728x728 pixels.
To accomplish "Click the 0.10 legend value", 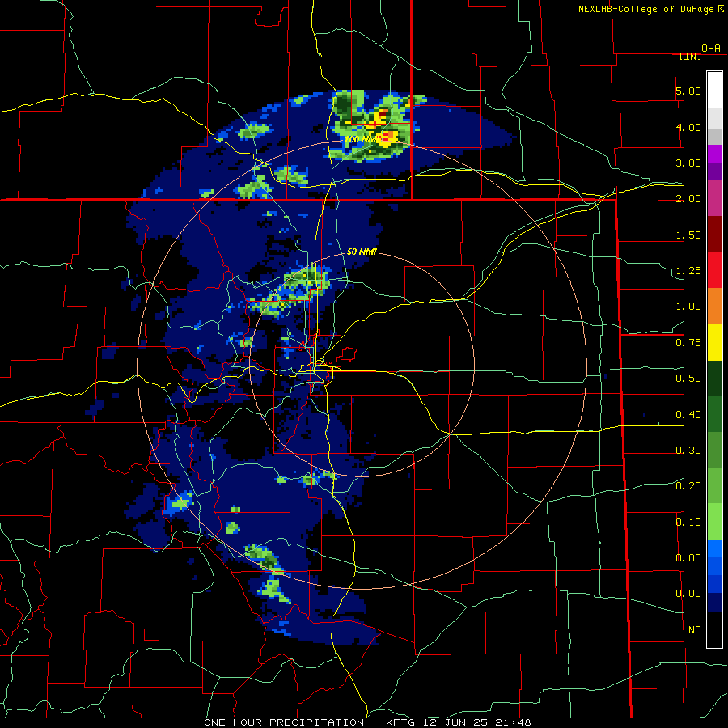I will [688, 523].
